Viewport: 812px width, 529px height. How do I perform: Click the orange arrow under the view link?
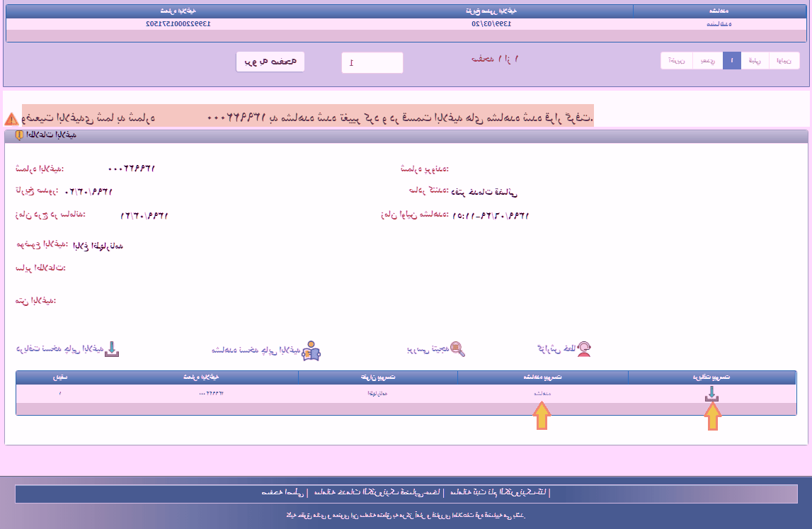[x=541, y=416]
